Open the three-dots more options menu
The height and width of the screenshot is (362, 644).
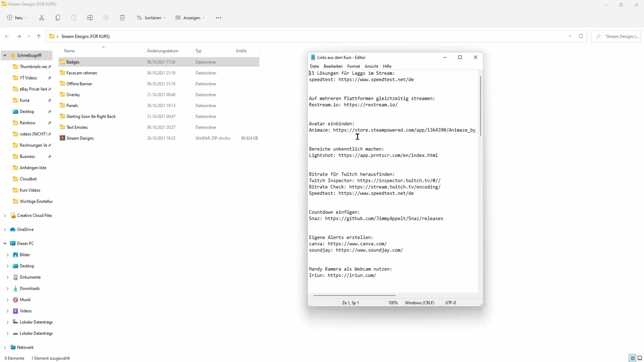[219, 18]
